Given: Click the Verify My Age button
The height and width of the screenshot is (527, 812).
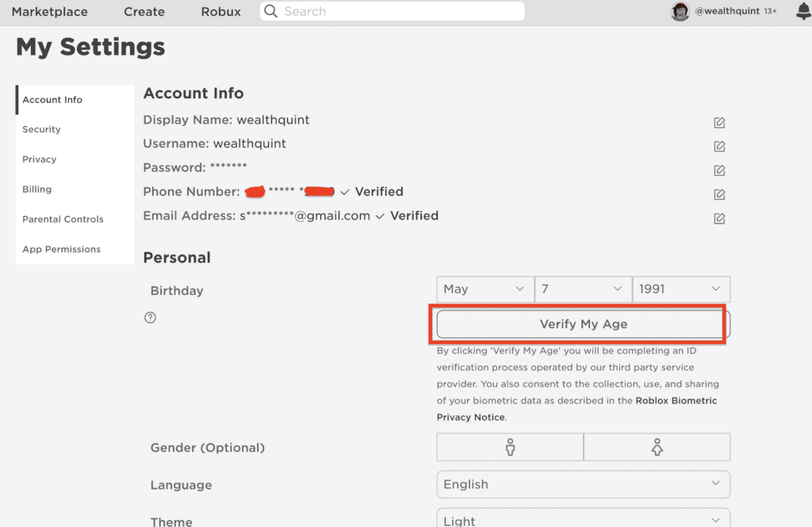Looking at the screenshot, I should click(x=583, y=324).
